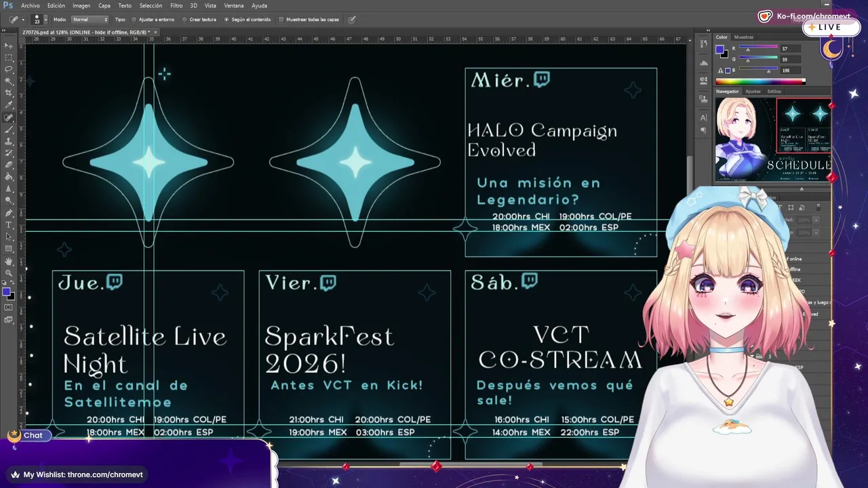Select the Rectangle shape tool
The image size is (868, 488).
pyautogui.click(x=9, y=248)
